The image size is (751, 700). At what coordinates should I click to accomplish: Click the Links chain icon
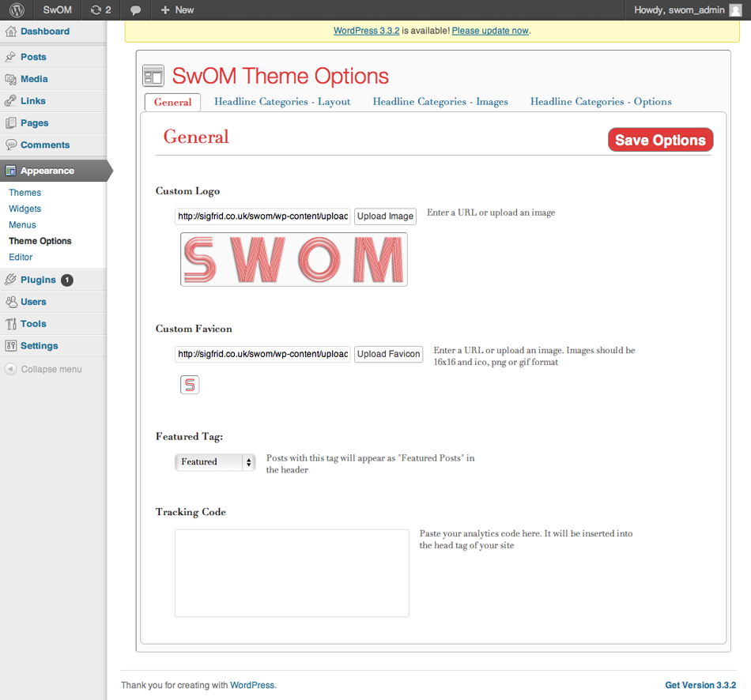pos(10,101)
